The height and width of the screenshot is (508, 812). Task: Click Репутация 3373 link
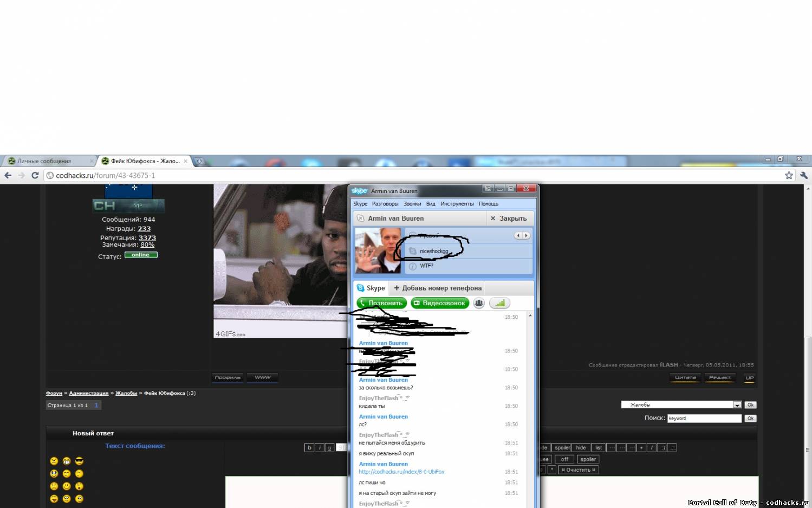tap(147, 237)
